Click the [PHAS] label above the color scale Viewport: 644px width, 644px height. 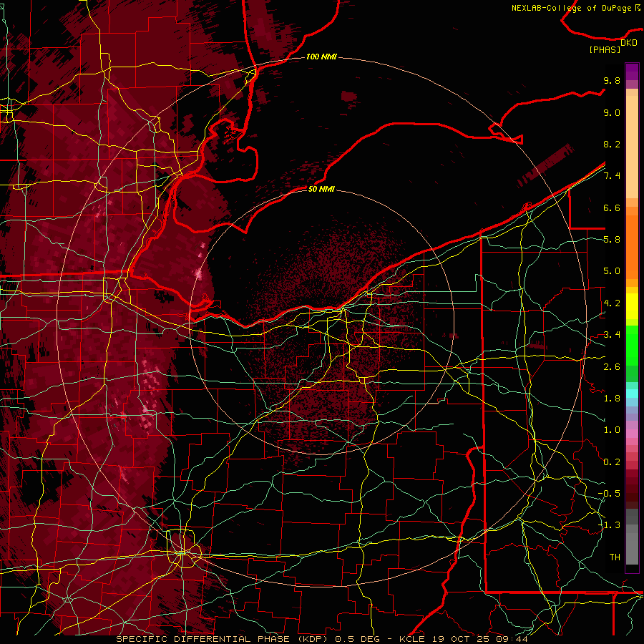click(x=605, y=49)
